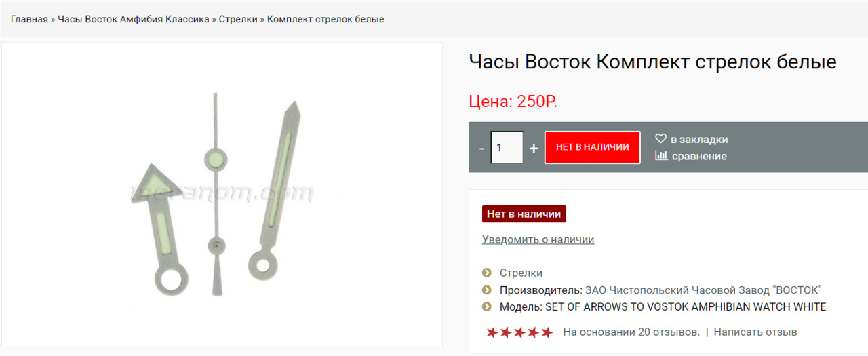Click the comparison bar chart icon

(661, 155)
